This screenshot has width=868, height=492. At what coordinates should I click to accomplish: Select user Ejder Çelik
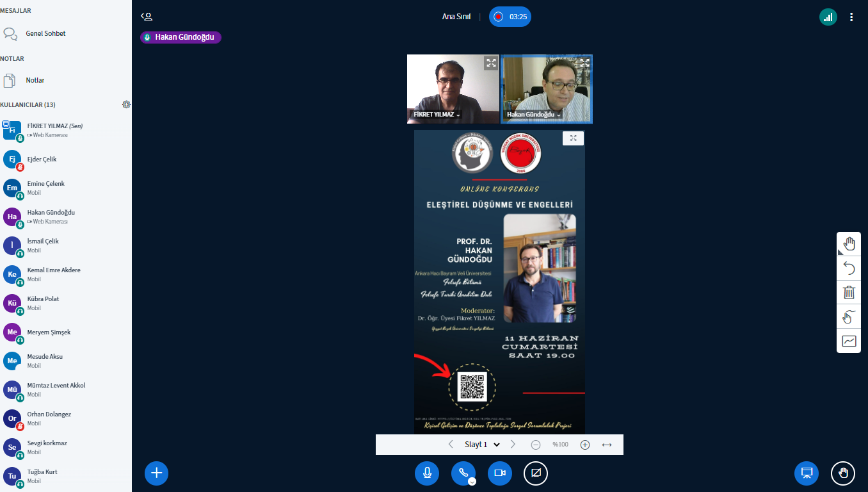coord(66,159)
